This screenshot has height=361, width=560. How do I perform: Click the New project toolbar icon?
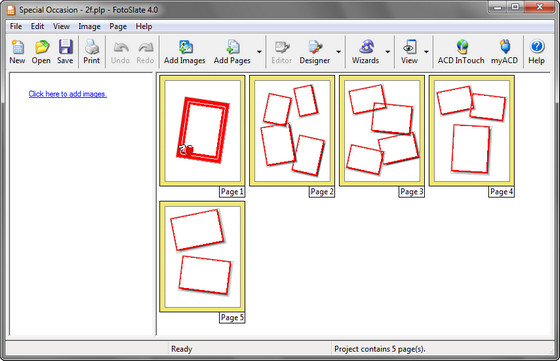[x=17, y=47]
